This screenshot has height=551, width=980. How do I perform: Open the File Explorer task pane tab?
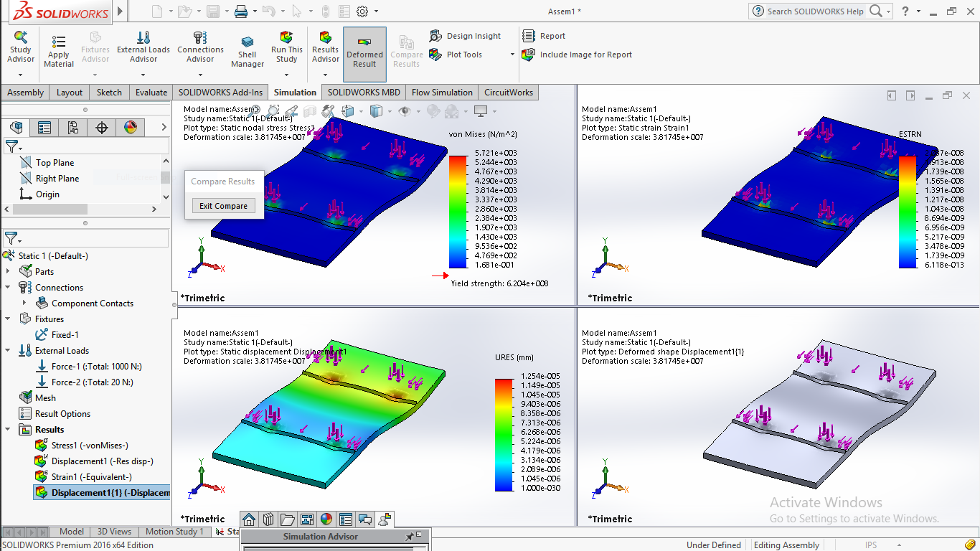click(x=288, y=519)
